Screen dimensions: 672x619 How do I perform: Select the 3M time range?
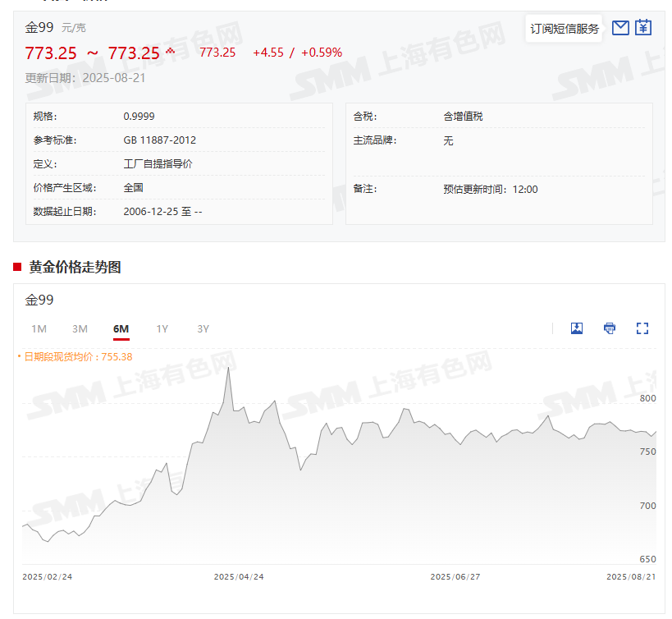(80, 329)
